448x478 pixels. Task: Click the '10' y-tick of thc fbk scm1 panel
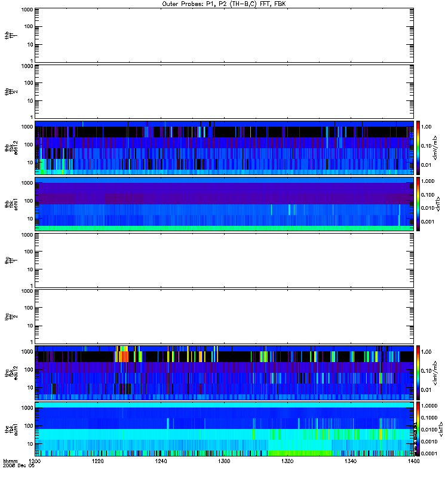point(30,444)
